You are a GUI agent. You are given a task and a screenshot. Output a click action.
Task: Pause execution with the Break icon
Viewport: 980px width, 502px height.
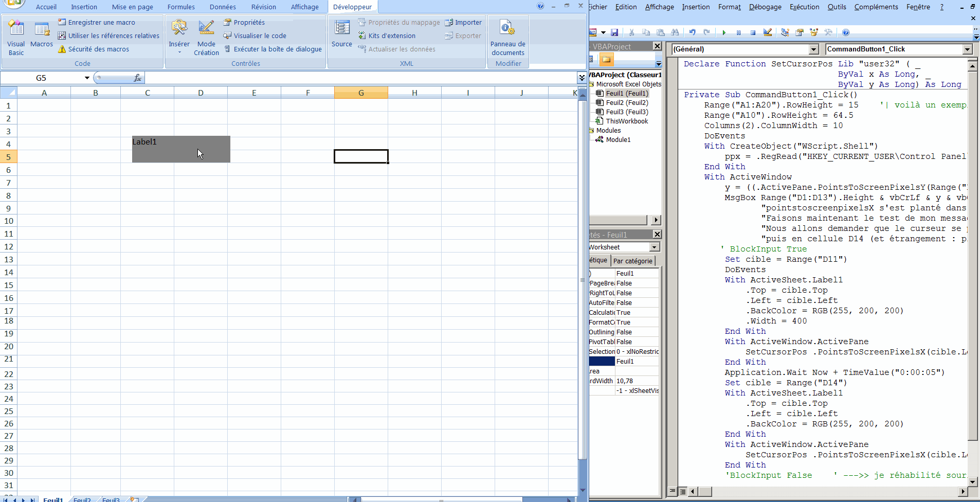point(738,32)
